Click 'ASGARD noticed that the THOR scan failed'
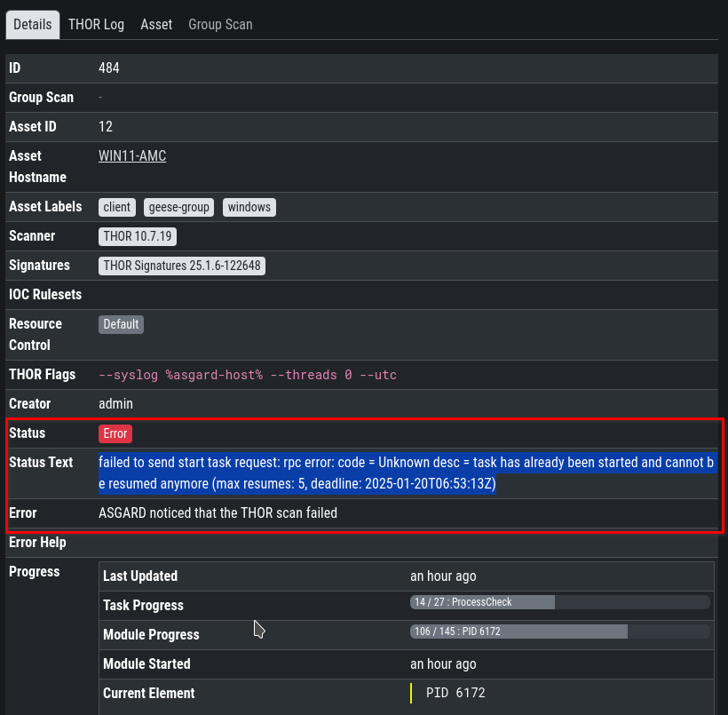The image size is (728, 715). [x=218, y=513]
